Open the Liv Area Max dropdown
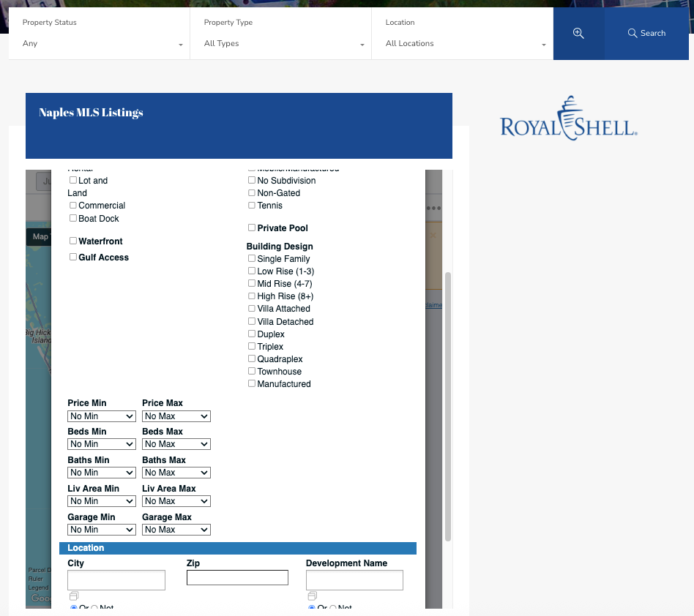The image size is (694, 616). 176,501
